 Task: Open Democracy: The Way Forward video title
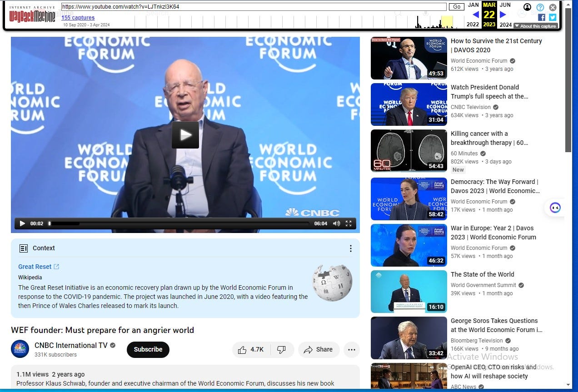495,186
